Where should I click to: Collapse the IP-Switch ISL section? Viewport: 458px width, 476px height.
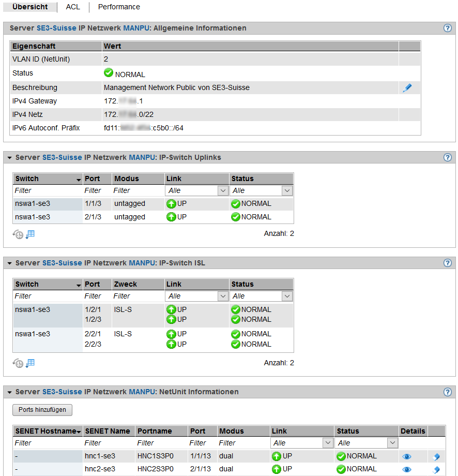[x=9, y=263]
